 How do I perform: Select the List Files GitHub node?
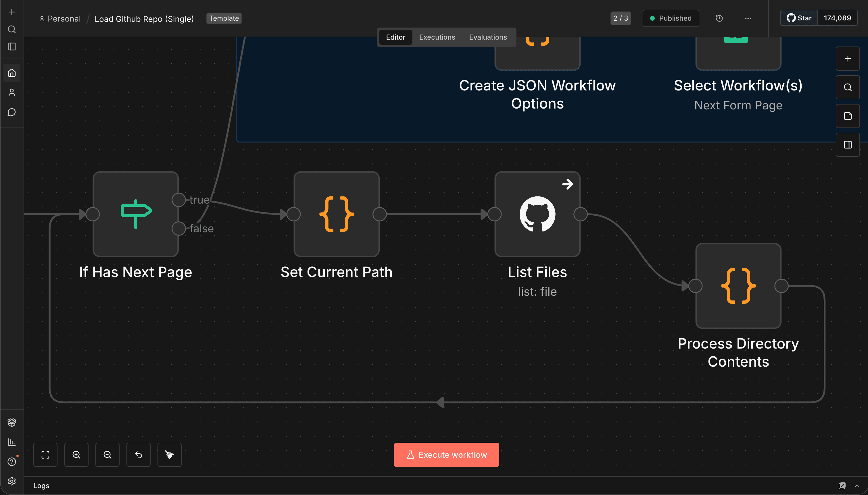coord(537,214)
